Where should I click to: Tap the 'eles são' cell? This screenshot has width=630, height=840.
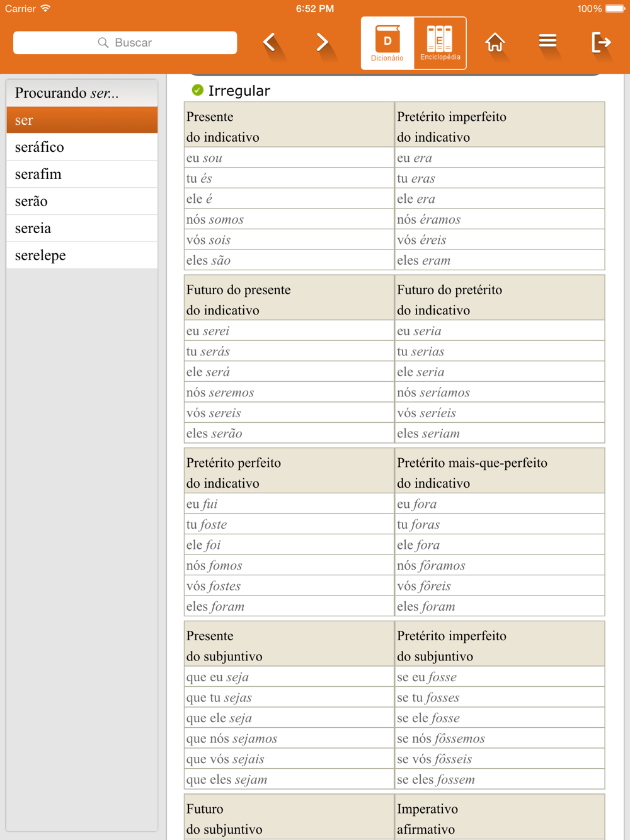(x=289, y=260)
